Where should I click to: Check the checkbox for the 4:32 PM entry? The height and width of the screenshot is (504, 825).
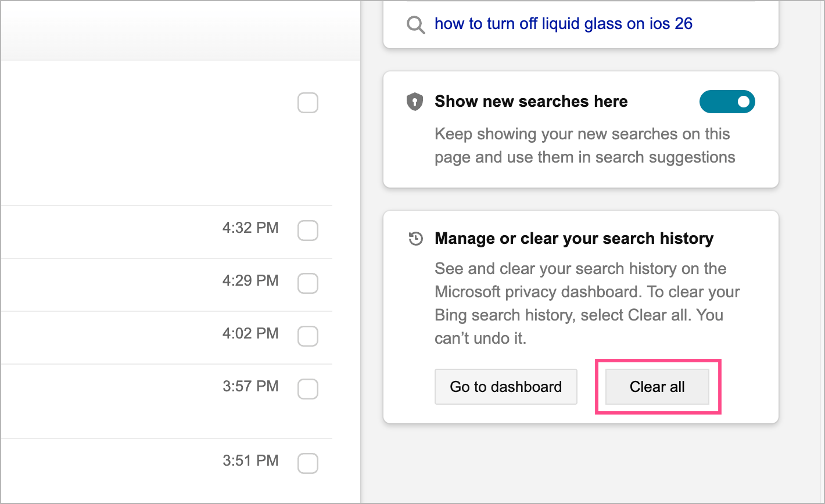[308, 231]
